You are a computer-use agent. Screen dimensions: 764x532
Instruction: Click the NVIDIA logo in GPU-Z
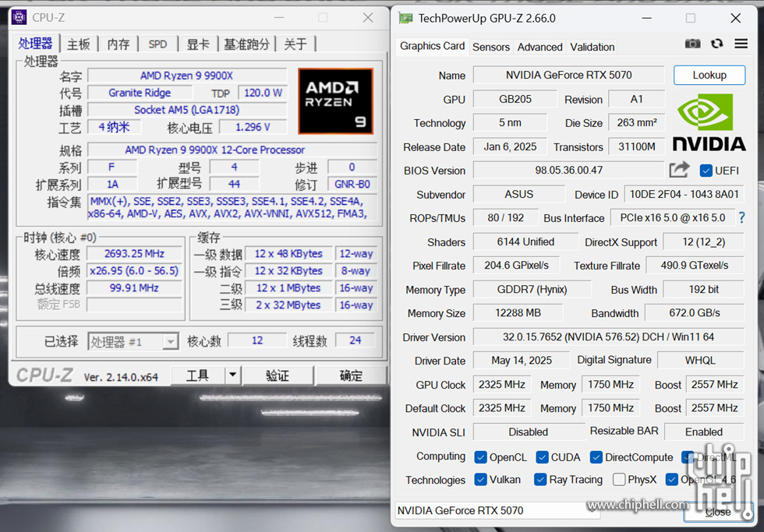(709, 122)
